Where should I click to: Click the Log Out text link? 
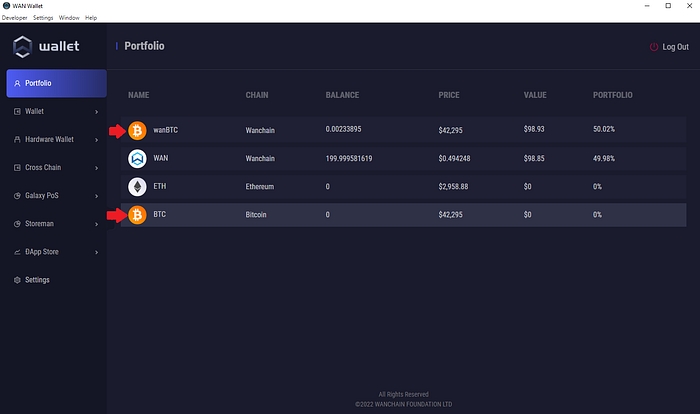[x=675, y=47]
